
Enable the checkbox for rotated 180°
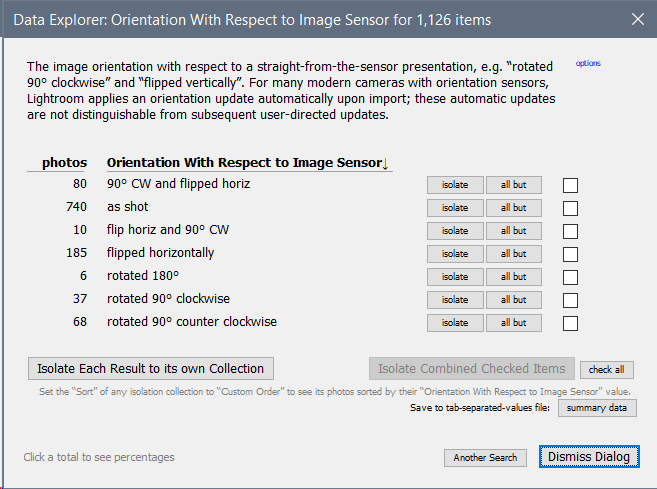pos(570,277)
